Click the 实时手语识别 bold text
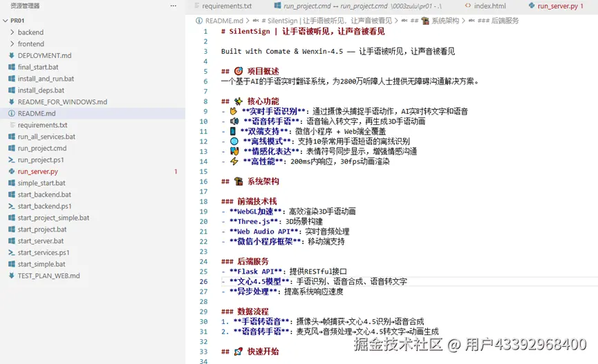The height and width of the screenshot is (364, 598). point(273,111)
